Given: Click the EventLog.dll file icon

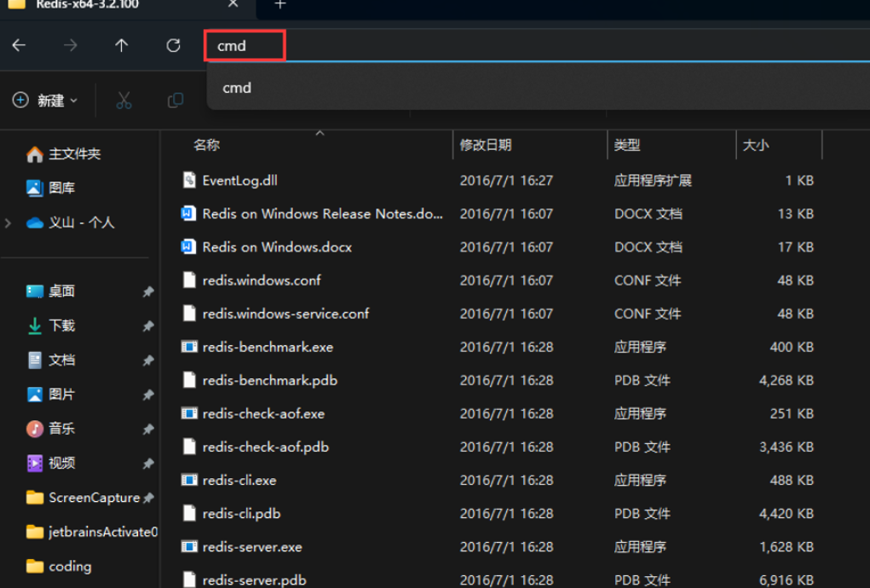Looking at the screenshot, I should (x=189, y=180).
